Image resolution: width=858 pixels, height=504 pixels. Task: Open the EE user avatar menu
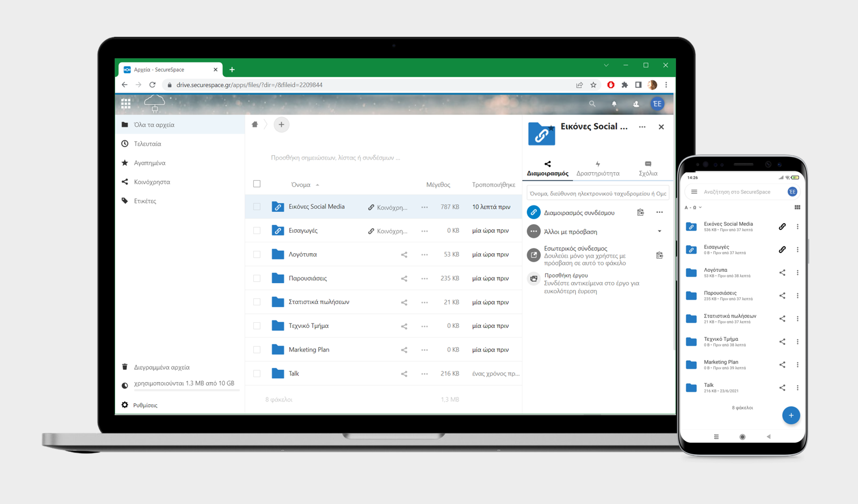click(657, 104)
